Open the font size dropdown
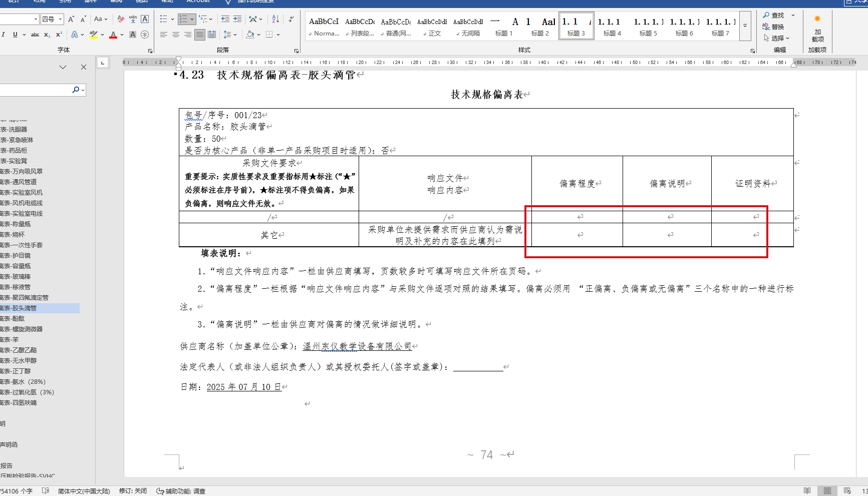Image resolution: width=868 pixels, height=496 pixels. [x=61, y=19]
